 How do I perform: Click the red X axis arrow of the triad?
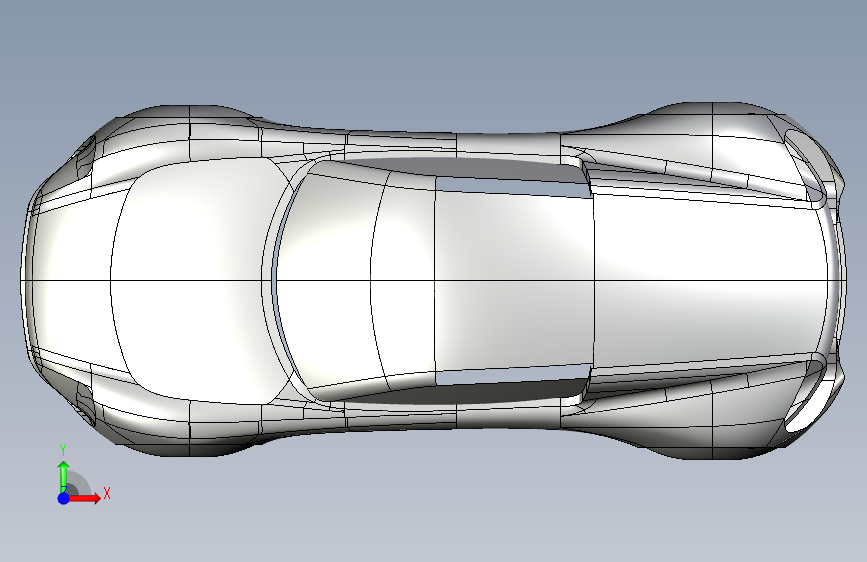click(x=85, y=498)
